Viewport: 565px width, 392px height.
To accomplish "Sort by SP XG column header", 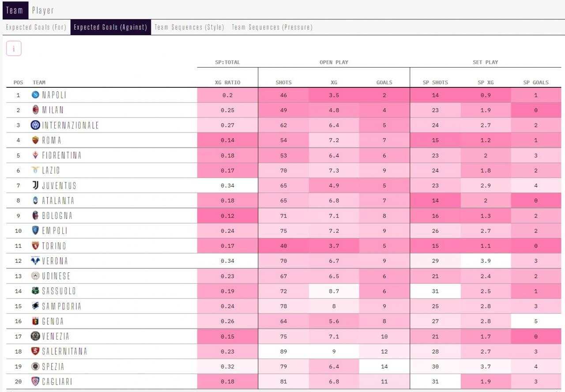I will (x=486, y=83).
